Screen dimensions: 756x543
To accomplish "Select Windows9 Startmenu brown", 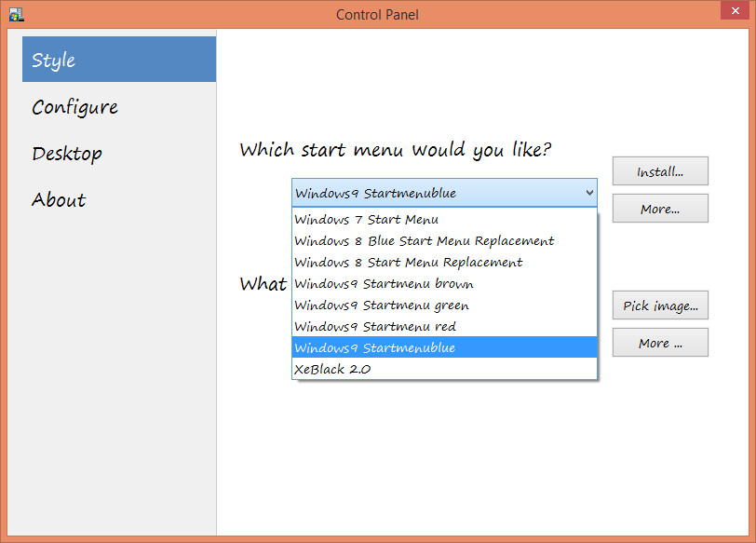I will pos(444,283).
